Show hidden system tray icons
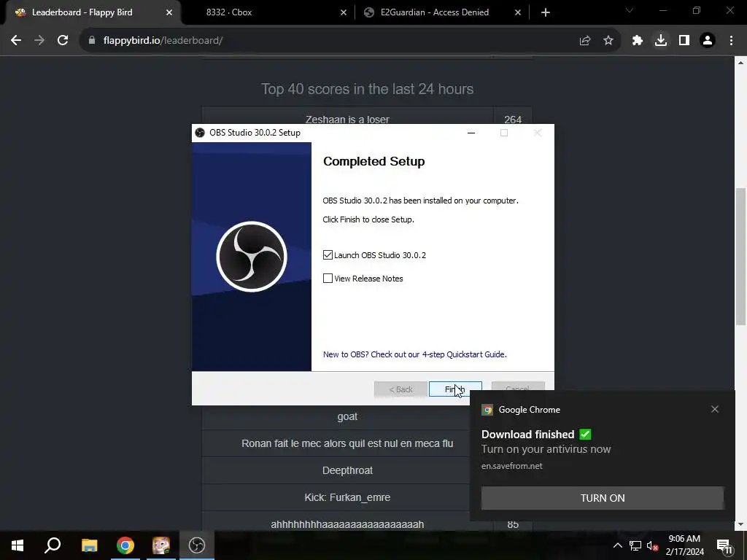The width and height of the screenshot is (747, 560). tap(617, 545)
